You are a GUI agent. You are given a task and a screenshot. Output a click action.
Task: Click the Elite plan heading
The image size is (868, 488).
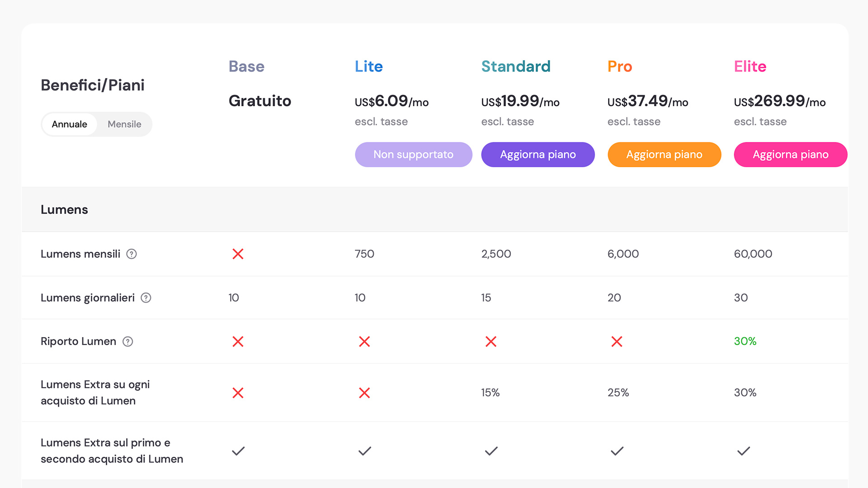[x=750, y=66]
